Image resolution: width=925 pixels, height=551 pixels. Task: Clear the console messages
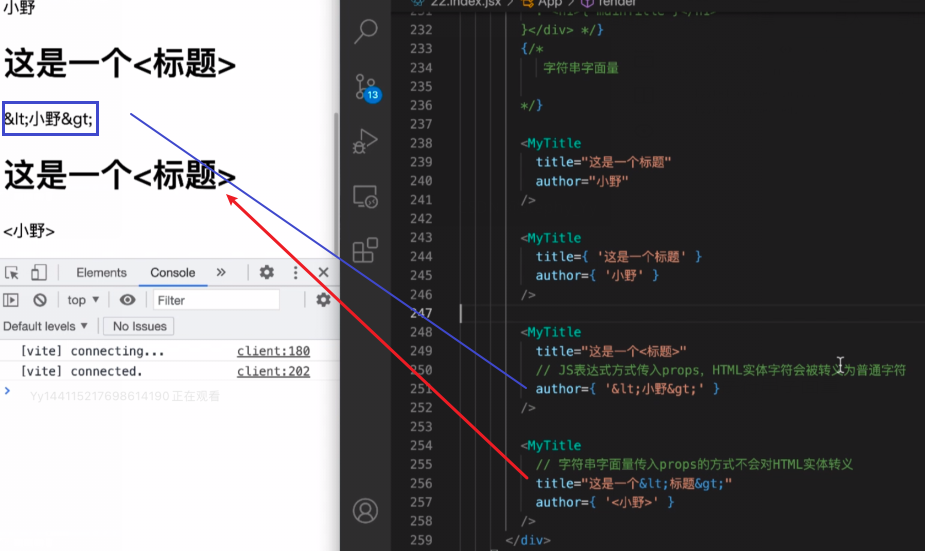click(x=40, y=300)
